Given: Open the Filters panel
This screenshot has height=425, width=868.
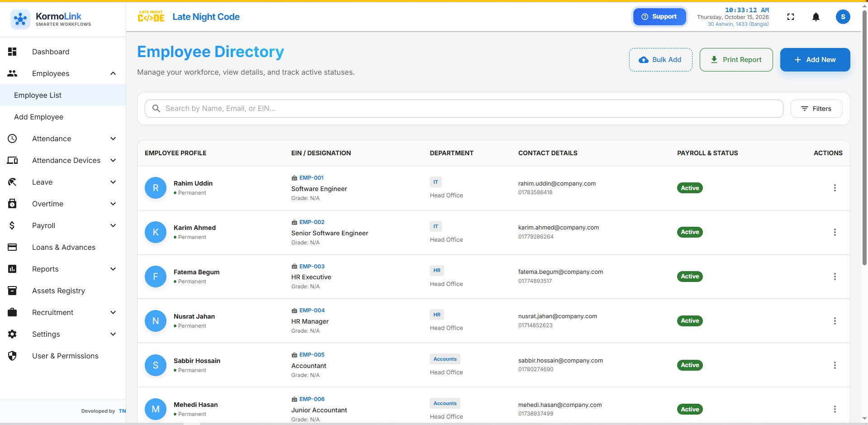Looking at the screenshot, I should (816, 109).
